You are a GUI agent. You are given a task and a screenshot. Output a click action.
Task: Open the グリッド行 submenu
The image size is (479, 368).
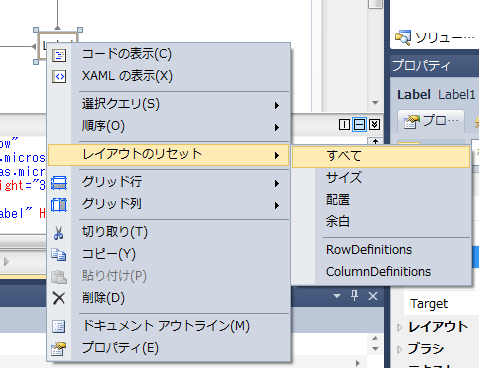(169, 183)
